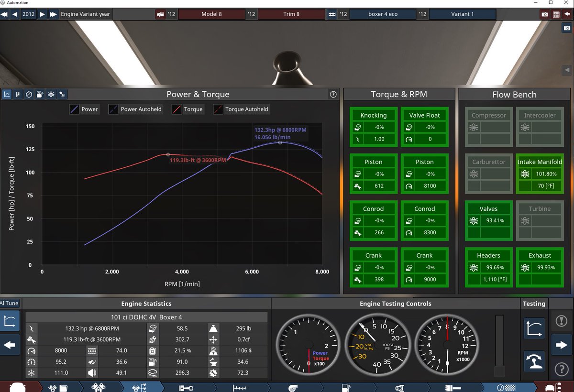Open the car body tab in bottom bar
This screenshot has height=392, width=574.
17,387
